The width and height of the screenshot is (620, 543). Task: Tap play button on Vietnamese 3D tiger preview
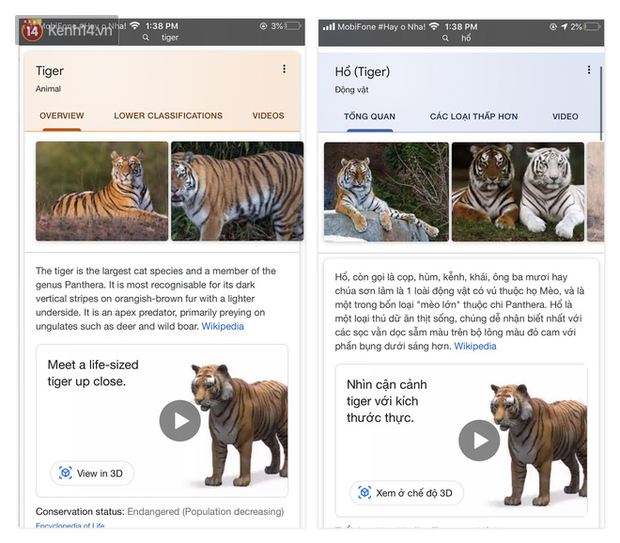coord(480,440)
